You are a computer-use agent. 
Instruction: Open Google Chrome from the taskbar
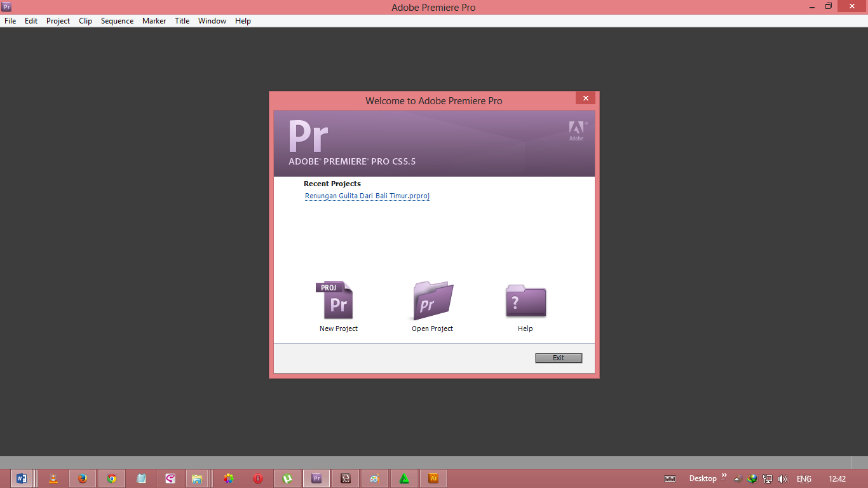(112, 478)
